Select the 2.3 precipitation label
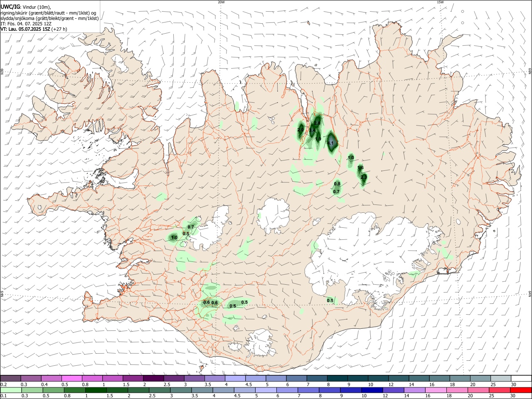This screenshot has width=532, height=399. [364, 177]
